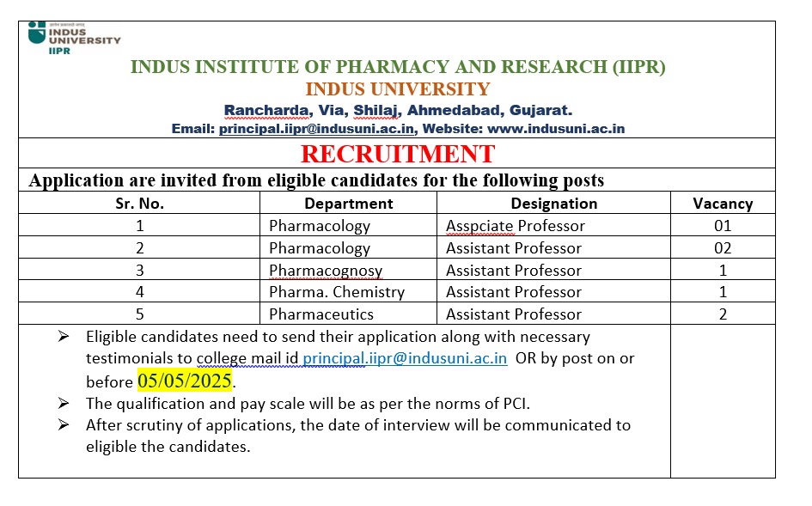Viewport: 812px width, 506px height.
Task: Click arrow bullet beside PCI norms line
Action: tap(64, 403)
